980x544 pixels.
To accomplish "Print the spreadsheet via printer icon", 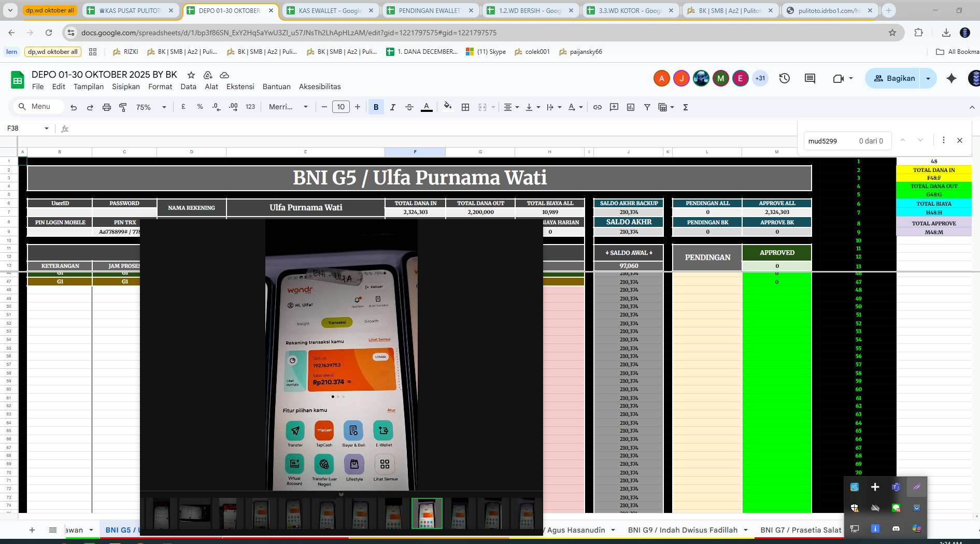I will click(107, 107).
